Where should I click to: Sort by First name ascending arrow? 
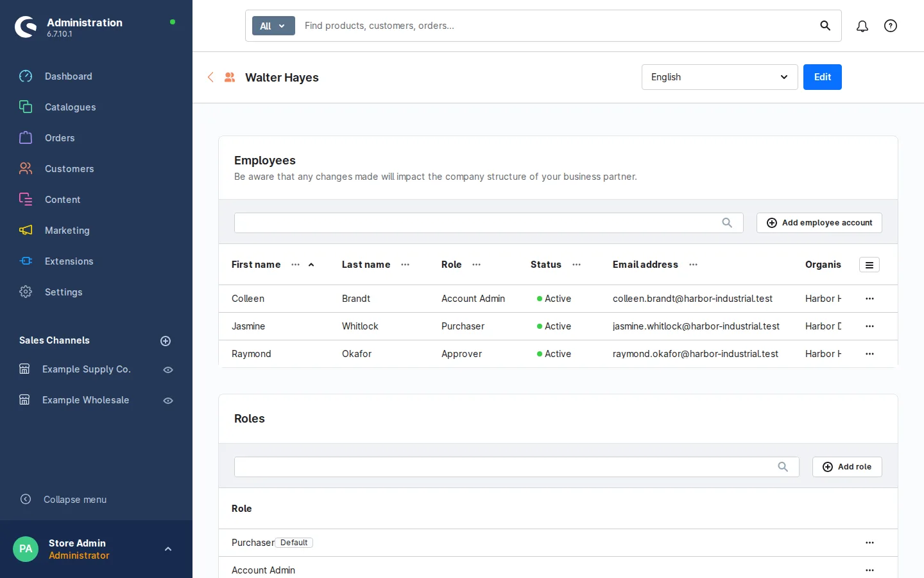pyautogui.click(x=311, y=265)
